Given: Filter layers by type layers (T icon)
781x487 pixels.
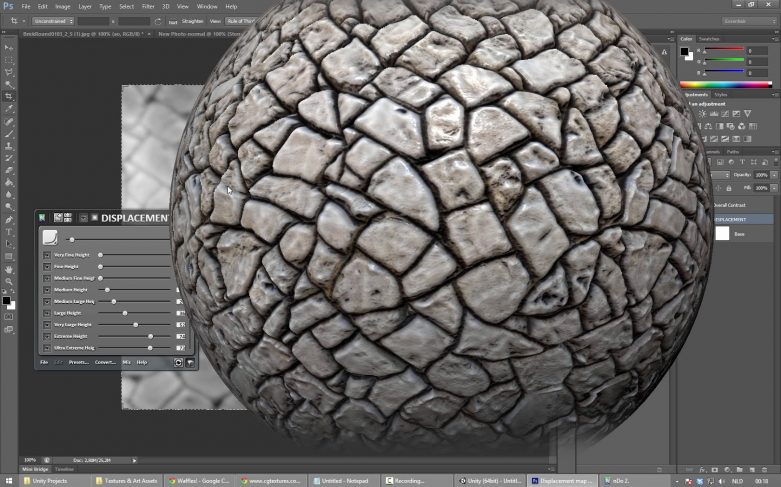Looking at the screenshot, I should click(742, 162).
